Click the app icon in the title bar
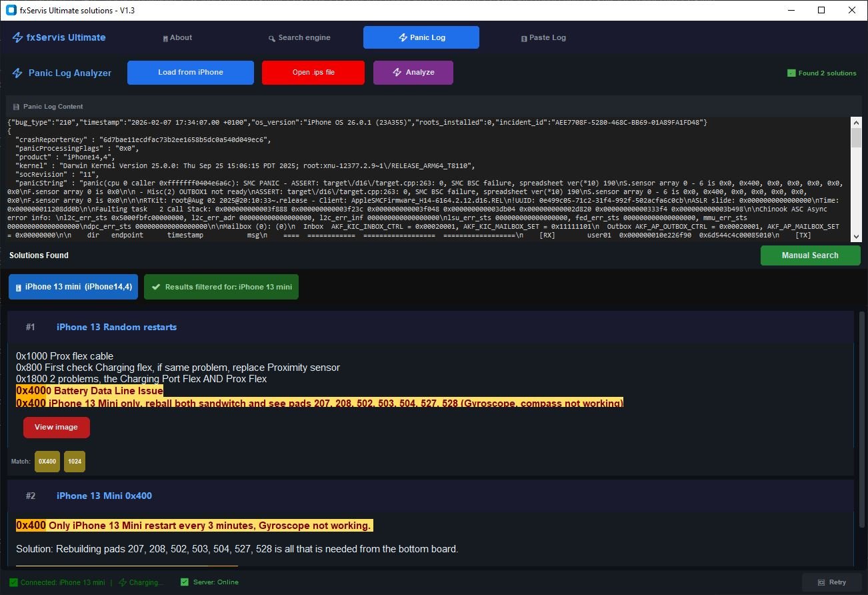The height and width of the screenshot is (595, 868). (11, 11)
